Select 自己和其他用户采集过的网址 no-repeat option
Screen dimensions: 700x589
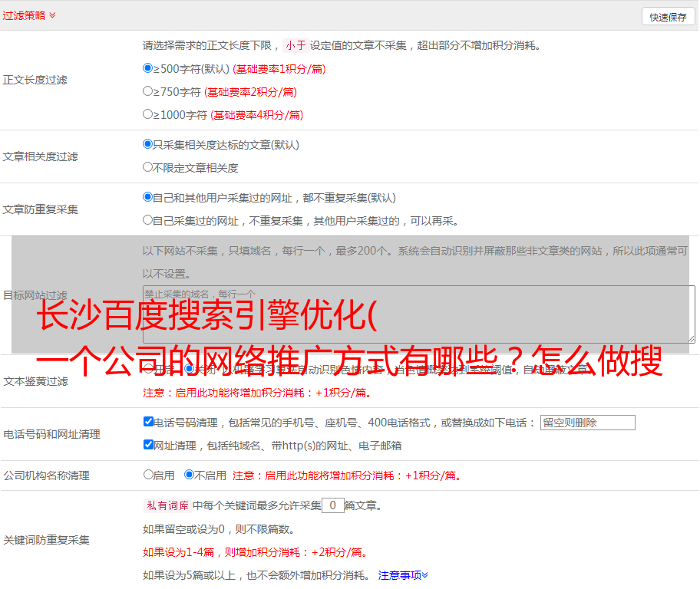point(148,197)
